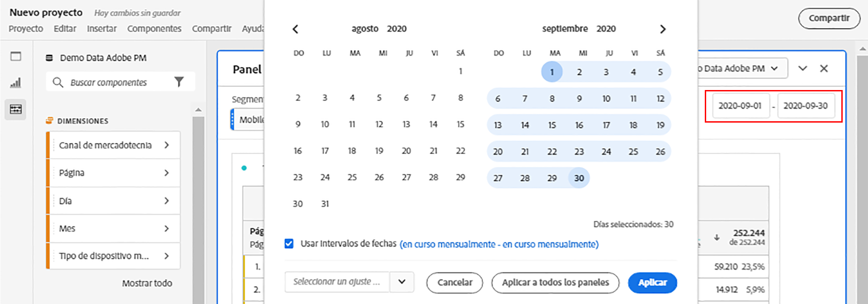Screen dimensions: 868x304
Task: Click the Cancelar button
Action: [x=454, y=283]
